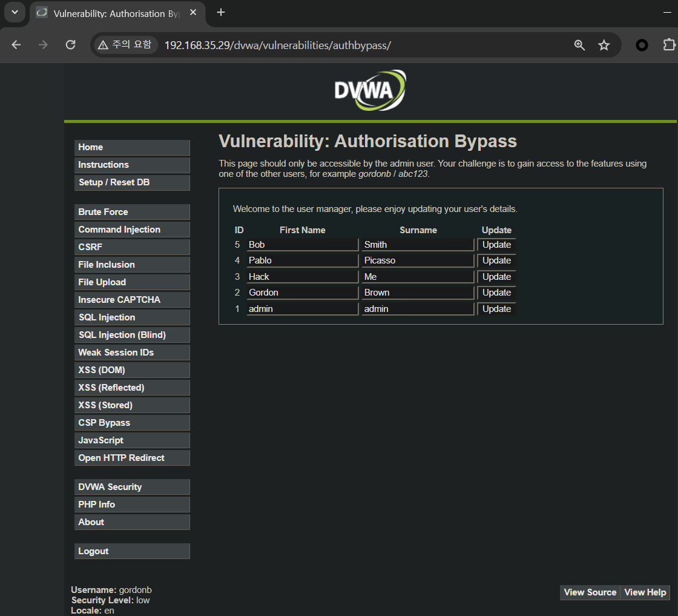
Task: Open JavaScript page in sidebar
Action: click(x=132, y=440)
